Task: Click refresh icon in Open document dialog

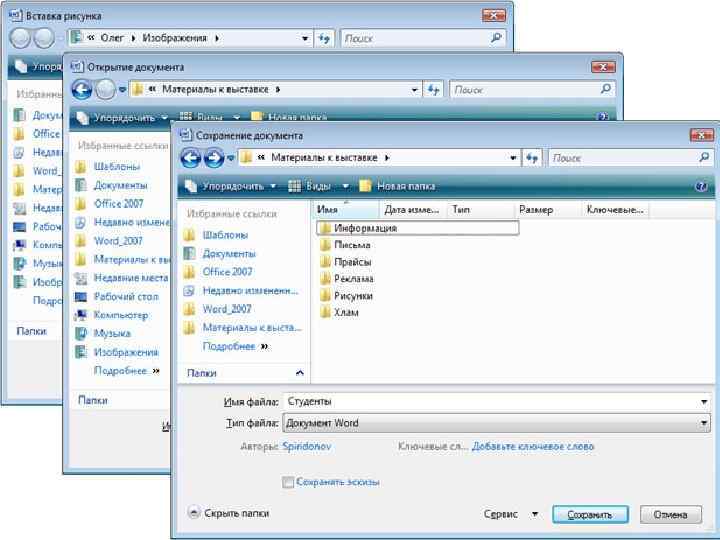Action: [433, 90]
